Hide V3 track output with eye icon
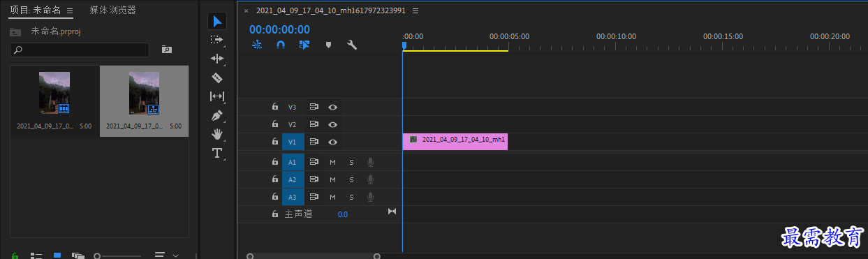This screenshot has height=259, width=868. pyautogui.click(x=333, y=107)
